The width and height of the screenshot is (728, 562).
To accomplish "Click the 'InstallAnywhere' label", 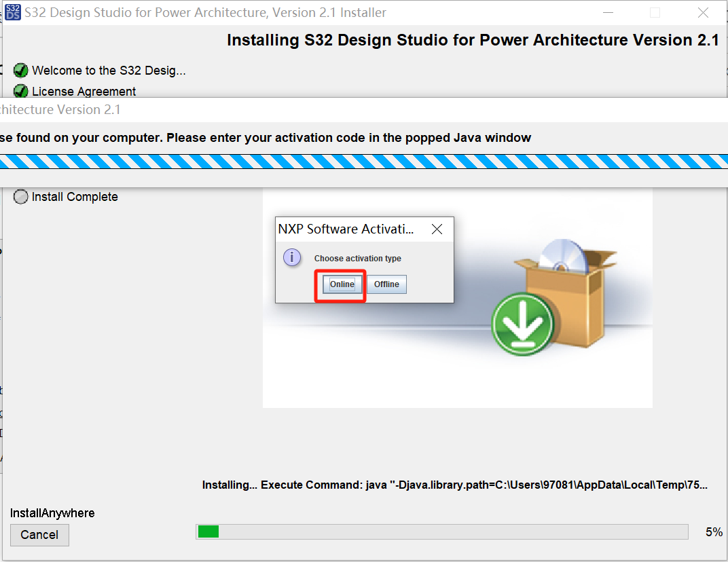I will point(52,513).
